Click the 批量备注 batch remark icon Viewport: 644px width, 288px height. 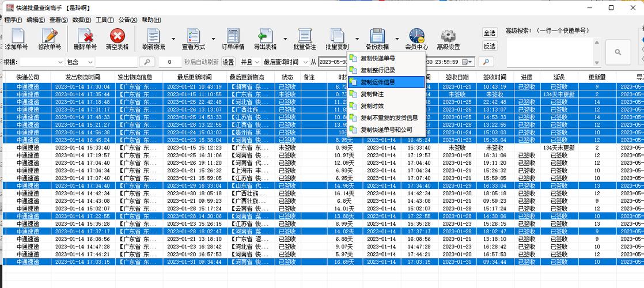click(305, 39)
